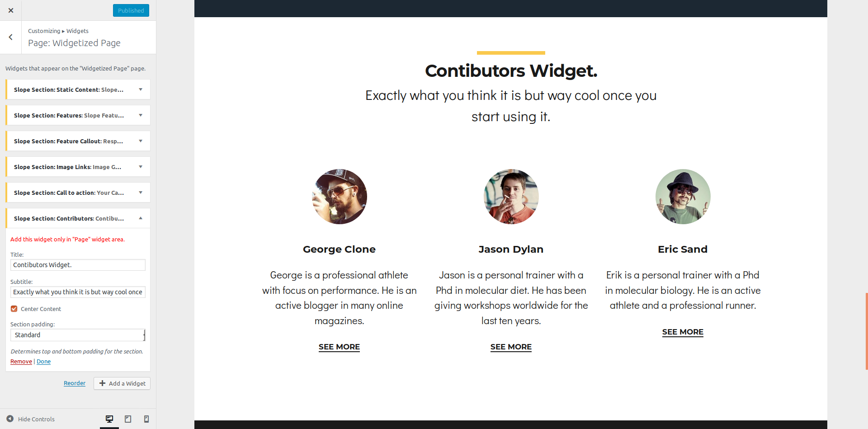Remove the Contributors widget via Remove link

(21, 362)
